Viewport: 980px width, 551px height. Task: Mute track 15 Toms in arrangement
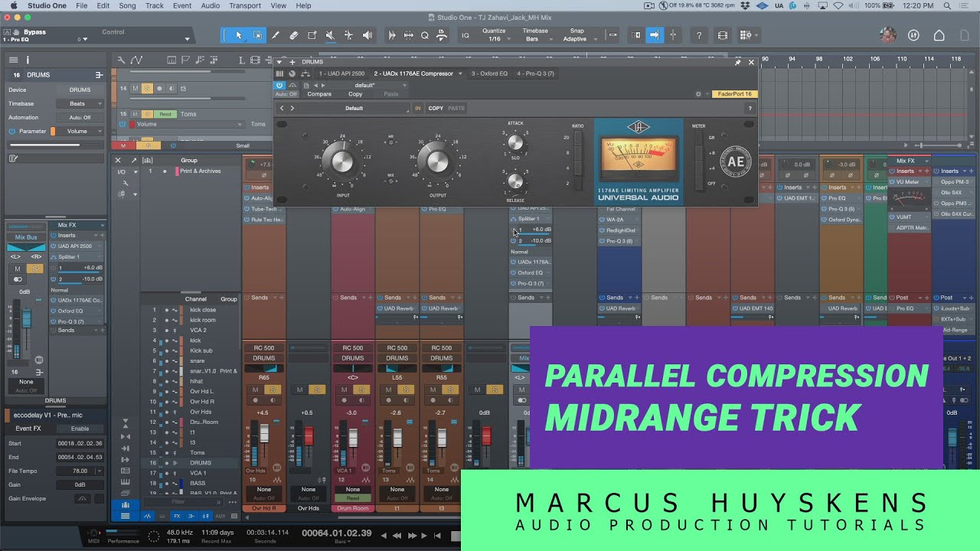pos(136,114)
